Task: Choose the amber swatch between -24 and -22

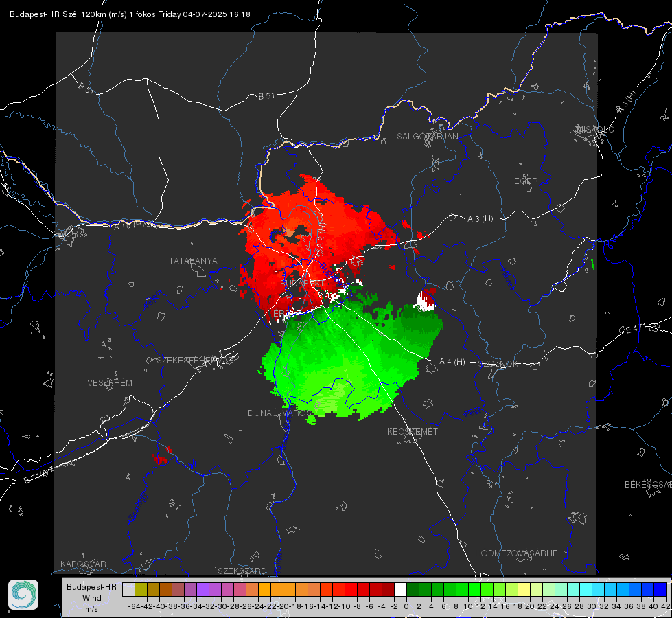Action: (x=264, y=589)
